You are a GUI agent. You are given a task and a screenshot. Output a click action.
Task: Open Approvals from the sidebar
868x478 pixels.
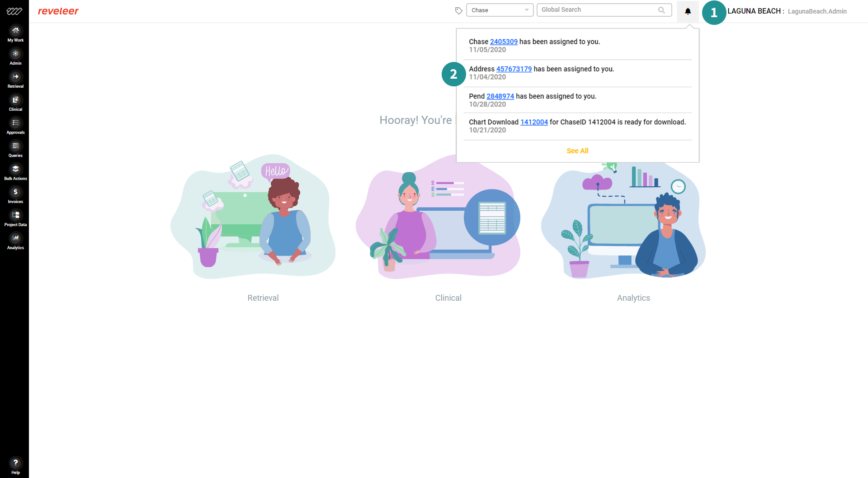point(15,126)
